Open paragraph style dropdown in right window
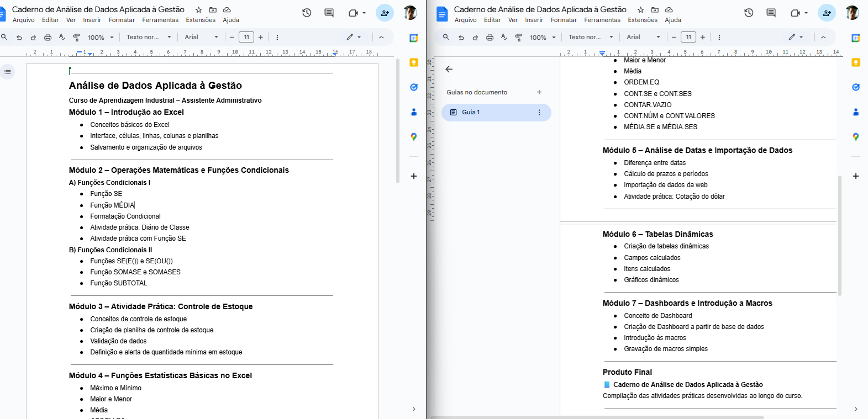 pos(591,37)
